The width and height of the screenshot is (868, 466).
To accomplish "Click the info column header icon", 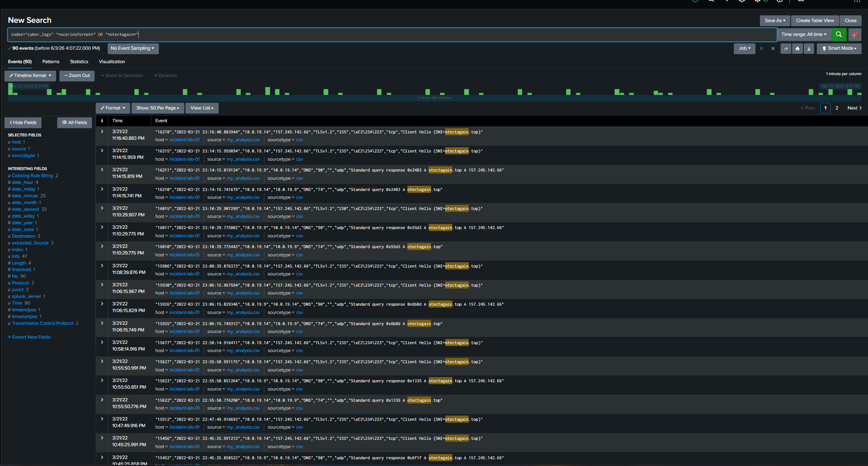I will (102, 121).
